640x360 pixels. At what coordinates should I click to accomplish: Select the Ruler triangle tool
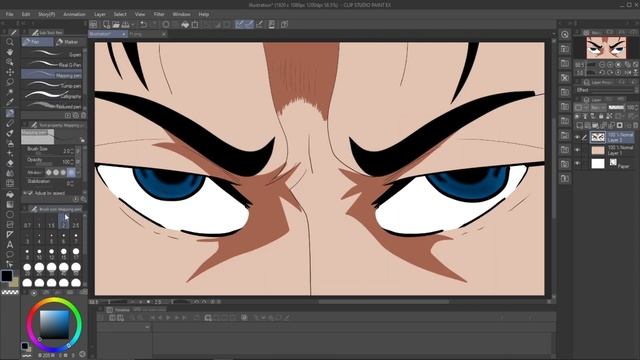(x=10, y=234)
